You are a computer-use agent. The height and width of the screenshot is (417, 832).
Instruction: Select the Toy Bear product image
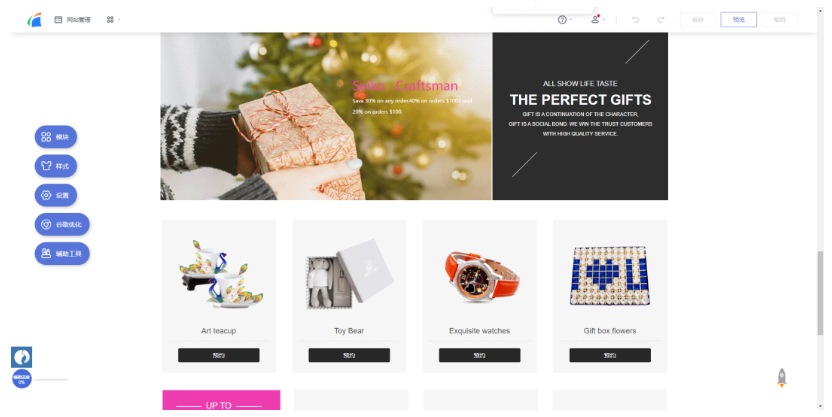pyautogui.click(x=349, y=274)
